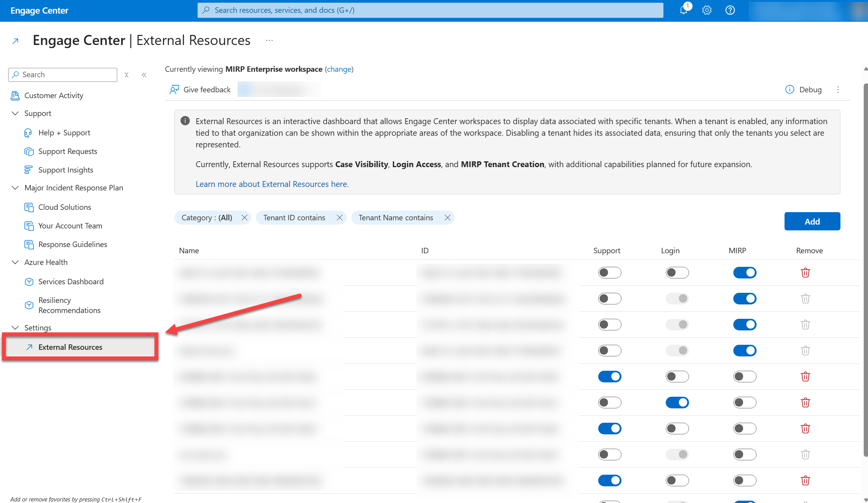
Task: Click the top search resources field
Action: (430, 10)
